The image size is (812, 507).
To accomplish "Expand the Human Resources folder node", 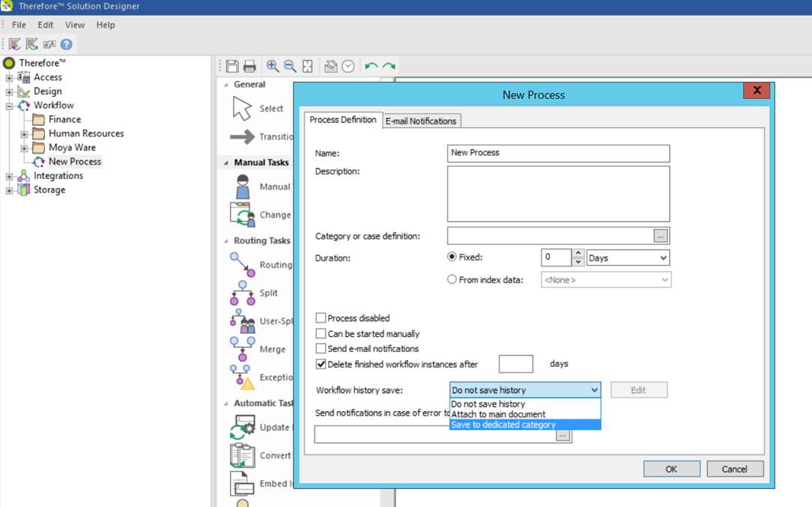I will (x=24, y=134).
